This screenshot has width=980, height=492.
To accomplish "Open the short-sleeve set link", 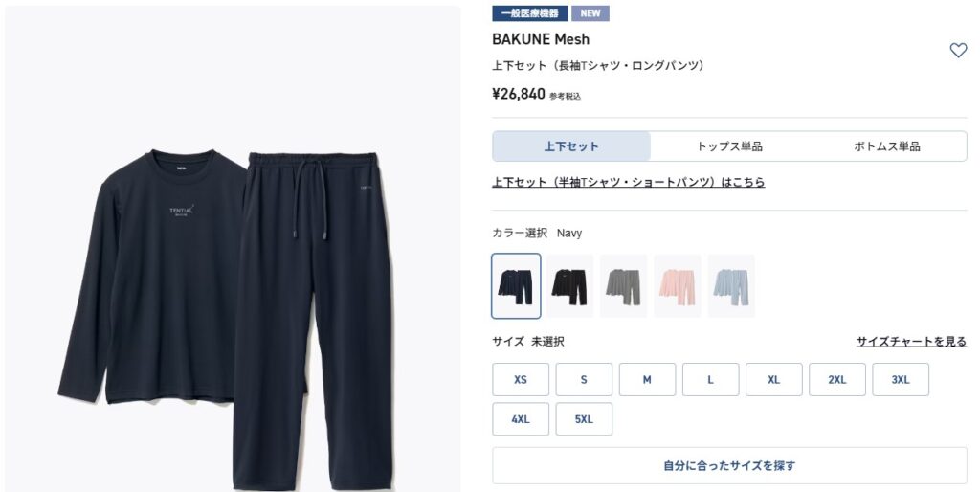I will coord(628,182).
